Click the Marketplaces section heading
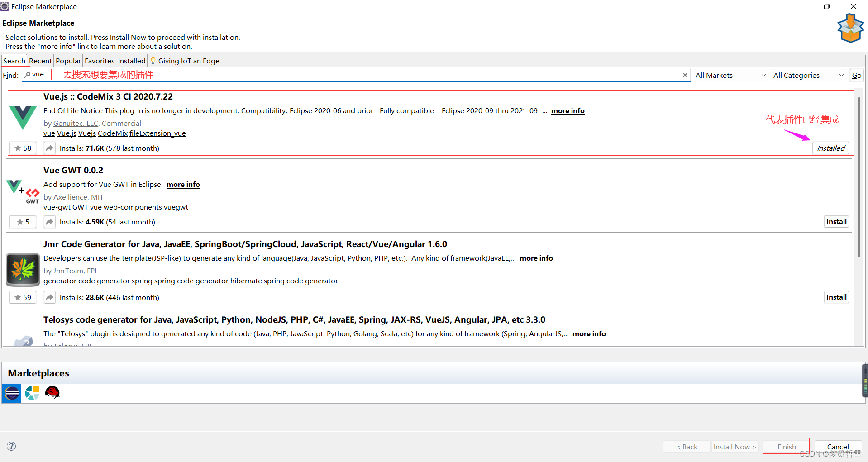 (x=38, y=373)
